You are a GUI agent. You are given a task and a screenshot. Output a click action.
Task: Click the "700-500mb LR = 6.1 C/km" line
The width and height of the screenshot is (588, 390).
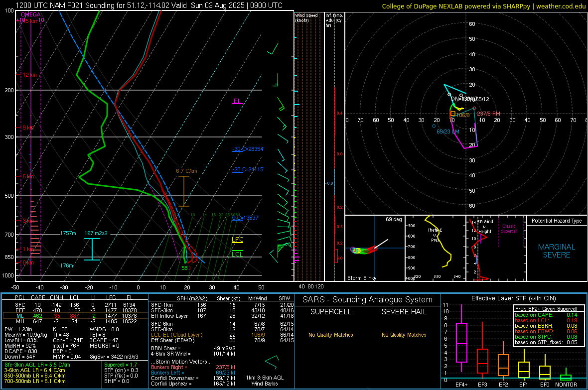[35, 381]
